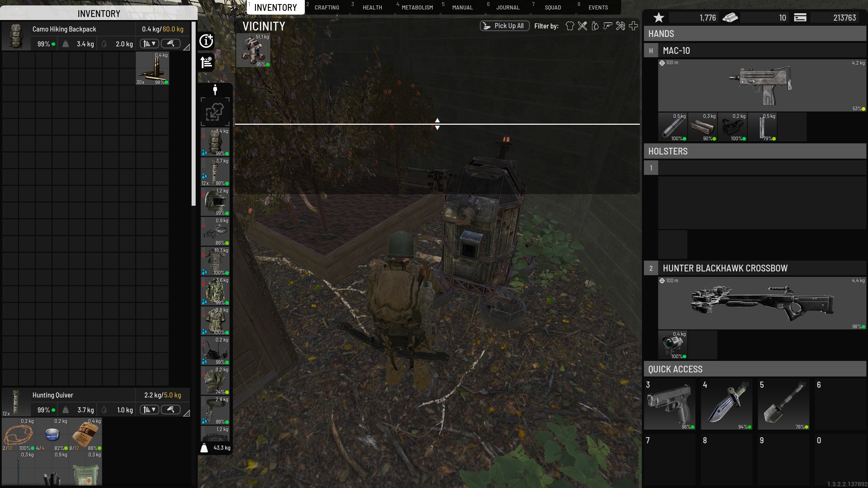Screen dimensions: 868x488
Task: Click the cash balance card icon
Action: 800,18
